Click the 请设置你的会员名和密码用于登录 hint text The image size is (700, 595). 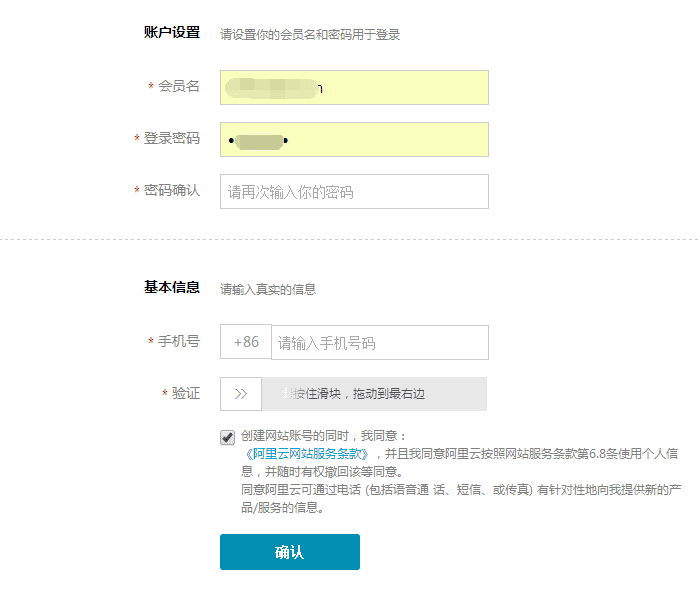(310, 35)
